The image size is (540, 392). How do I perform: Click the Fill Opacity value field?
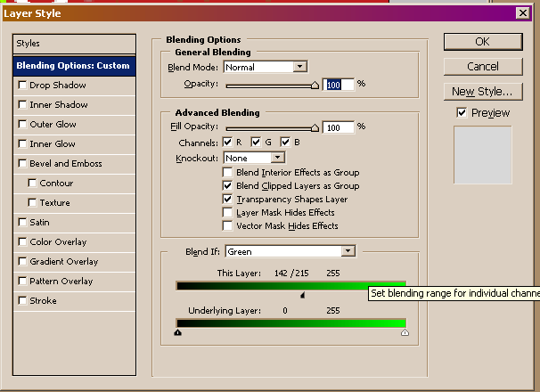tap(338, 128)
